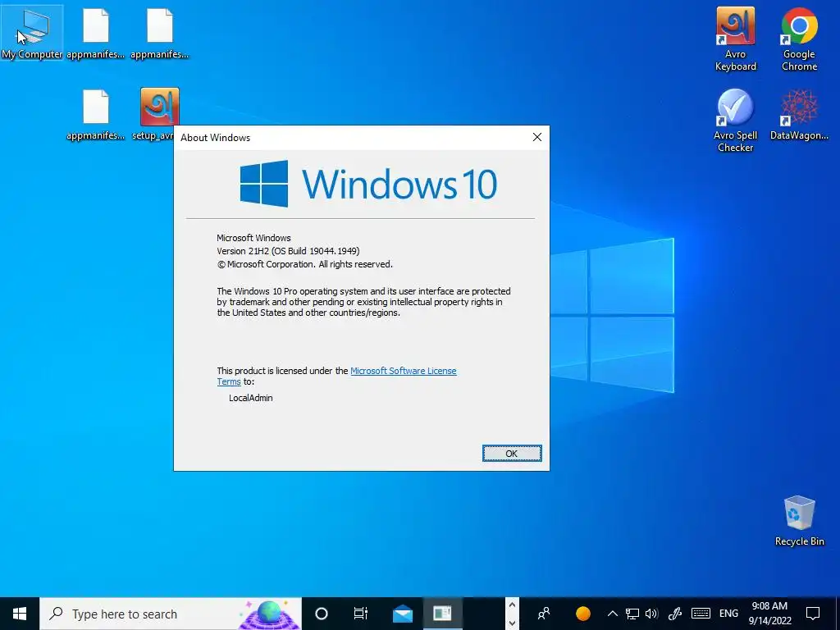This screenshot has width=840, height=630.
Task: Click the Cortana circle taskbar icon
Action: tap(322, 614)
